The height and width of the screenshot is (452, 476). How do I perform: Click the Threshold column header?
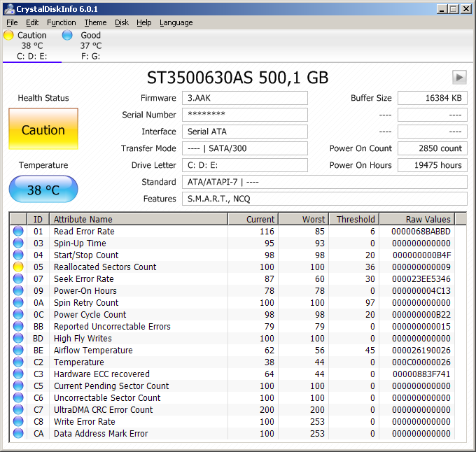(354, 219)
